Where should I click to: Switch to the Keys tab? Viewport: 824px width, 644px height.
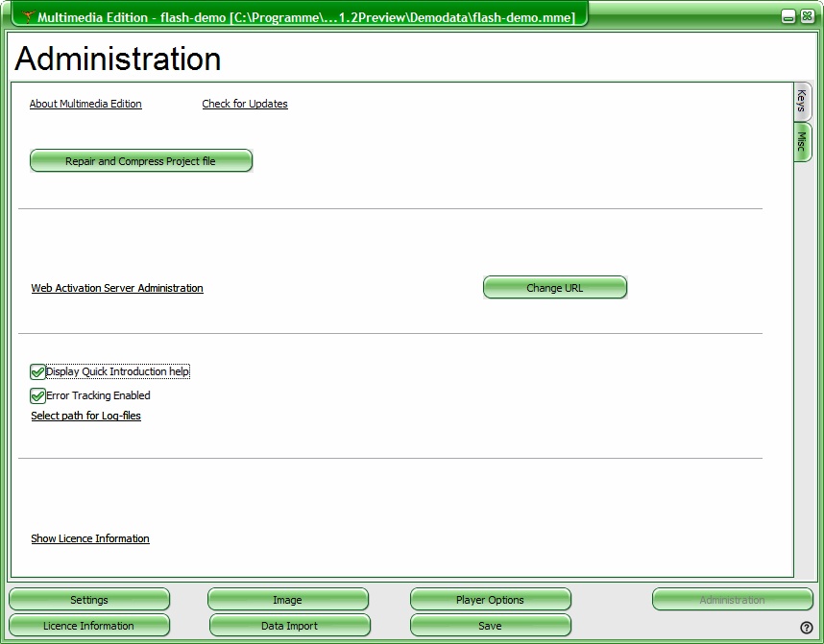800,101
